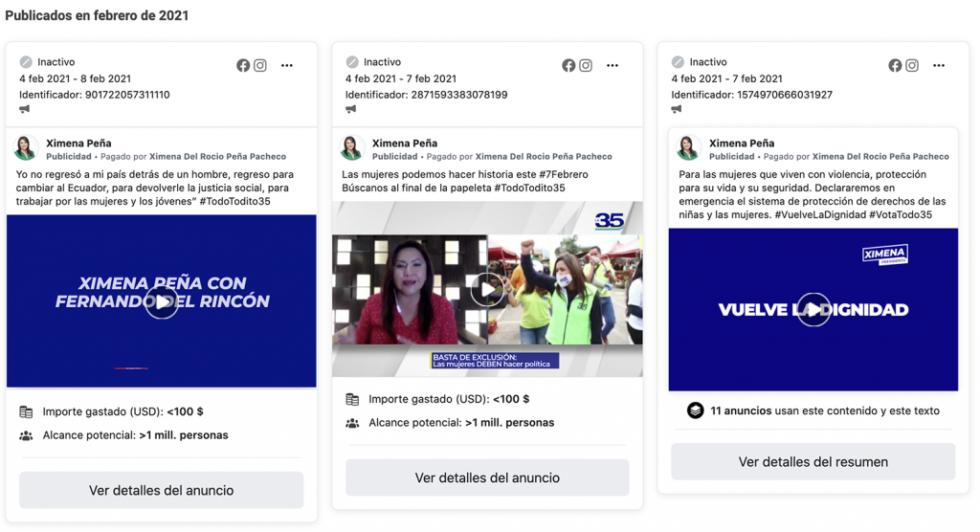Click Ver detalles del resumen button

click(x=813, y=462)
